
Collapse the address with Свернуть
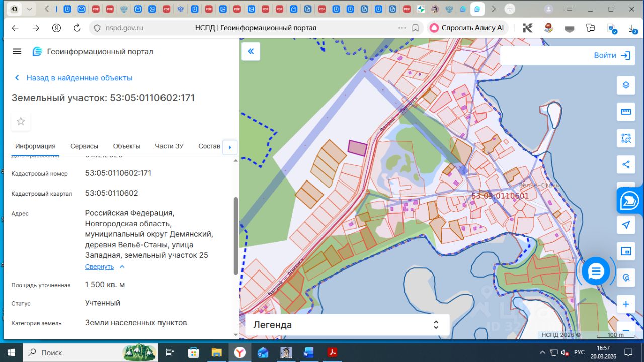click(x=99, y=267)
